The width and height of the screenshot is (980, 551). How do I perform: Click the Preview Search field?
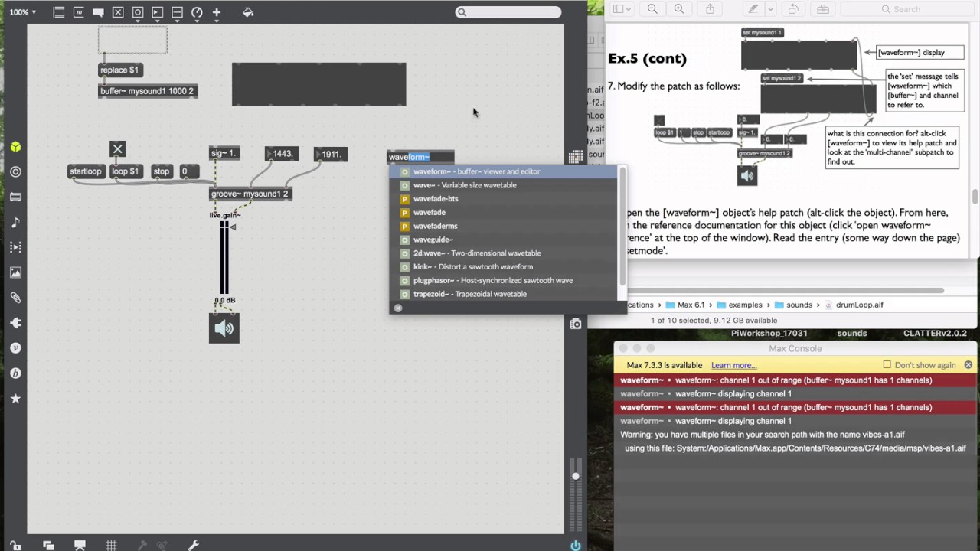pyautogui.click(x=906, y=9)
